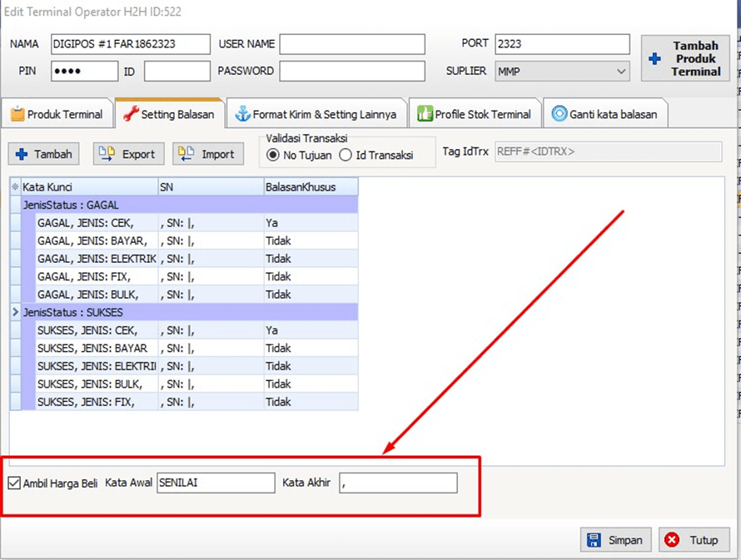
Task: Expand the JenisStatus : SUKSES group row
Action: pos(15,312)
